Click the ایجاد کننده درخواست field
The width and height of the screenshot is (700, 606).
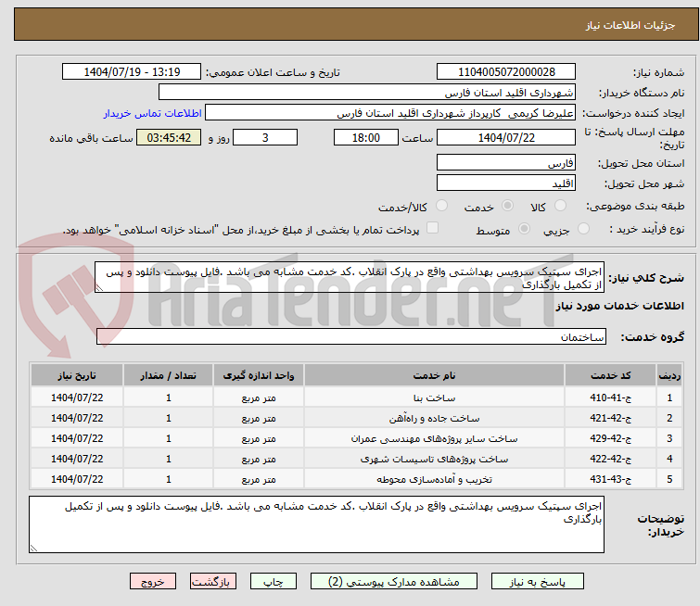[x=390, y=113]
